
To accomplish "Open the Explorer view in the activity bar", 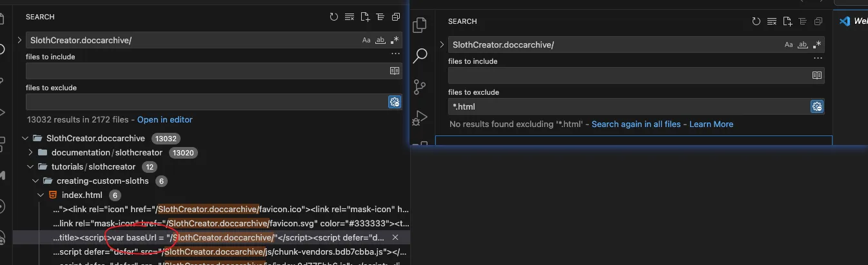I will pyautogui.click(x=420, y=25).
